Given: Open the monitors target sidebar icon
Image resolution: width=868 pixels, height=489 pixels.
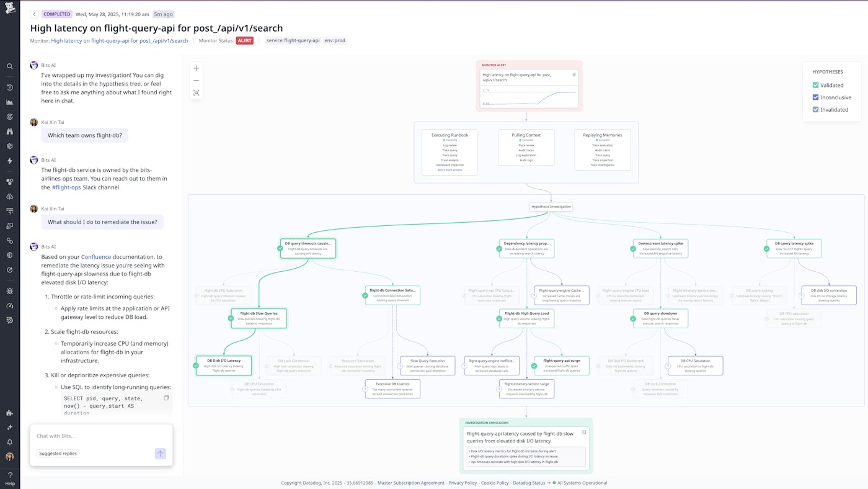Looking at the screenshot, I should click(10, 117).
